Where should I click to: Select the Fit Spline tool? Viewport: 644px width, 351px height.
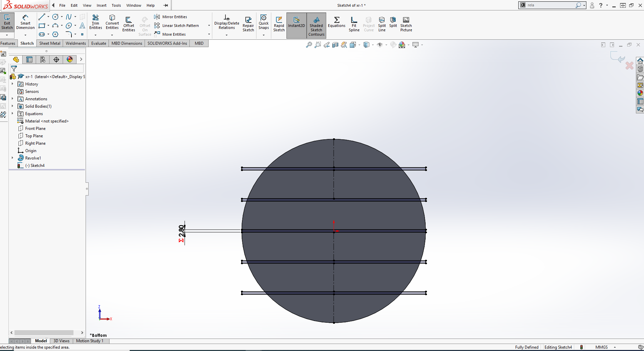[x=354, y=24]
